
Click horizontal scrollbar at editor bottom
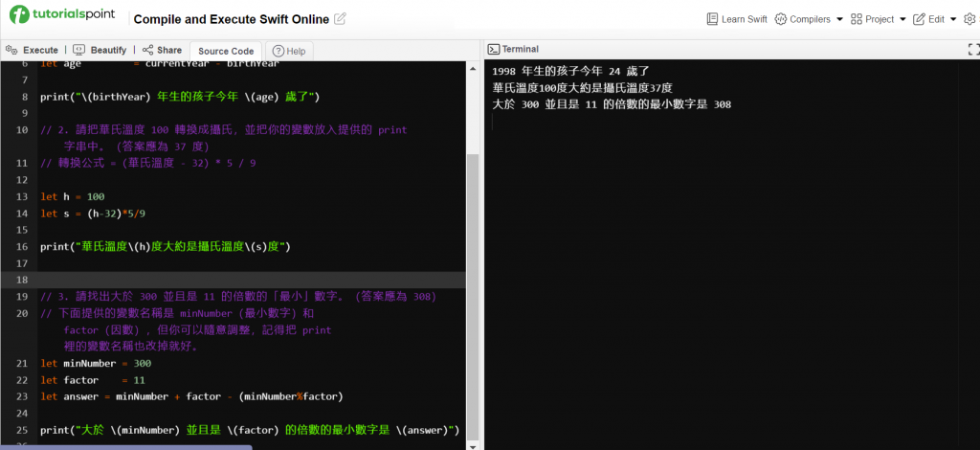click(125, 447)
